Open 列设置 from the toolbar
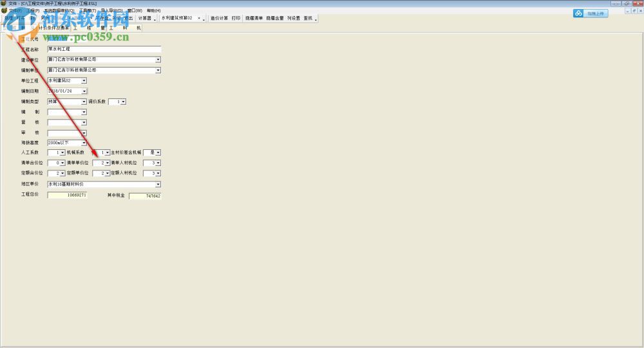The width and height of the screenshot is (644, 348). tap(293, 19)
